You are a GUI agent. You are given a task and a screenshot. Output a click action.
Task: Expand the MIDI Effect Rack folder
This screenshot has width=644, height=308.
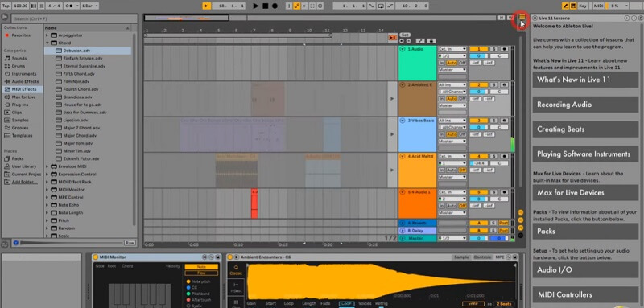pyautogui.click(x=47, y=182)
